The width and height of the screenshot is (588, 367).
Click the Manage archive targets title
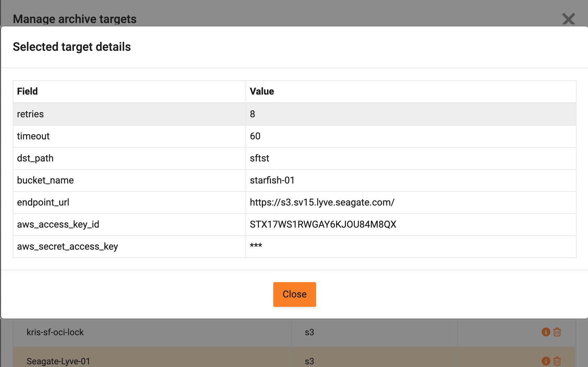(x=75, y=19)
